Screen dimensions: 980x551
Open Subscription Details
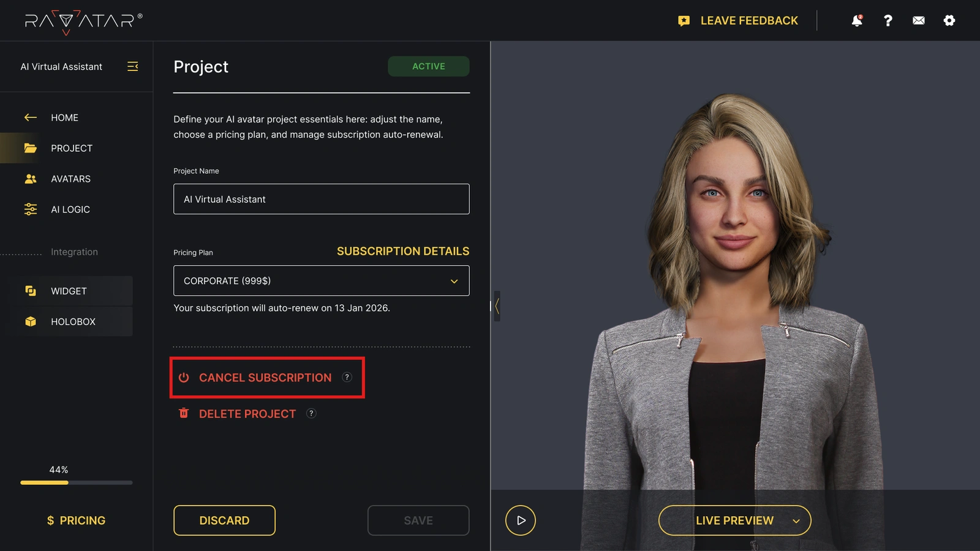click(x=403, y=251)
